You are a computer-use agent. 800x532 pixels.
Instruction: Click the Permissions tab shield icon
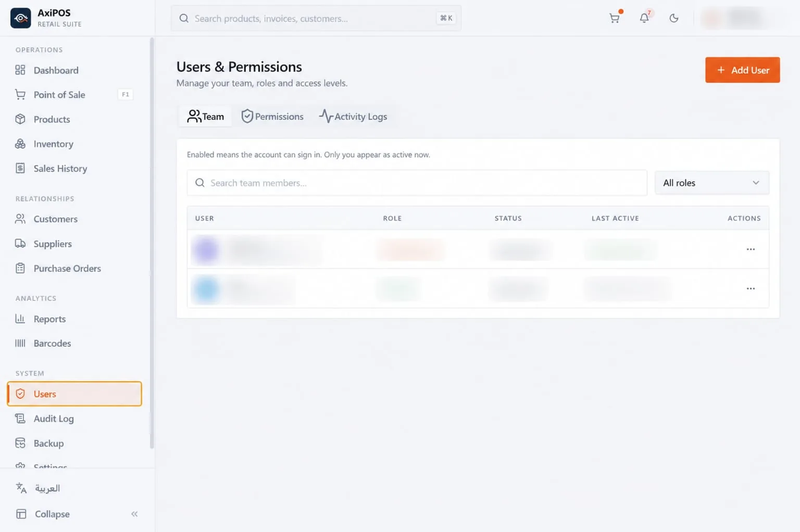[x=247, y=116]
